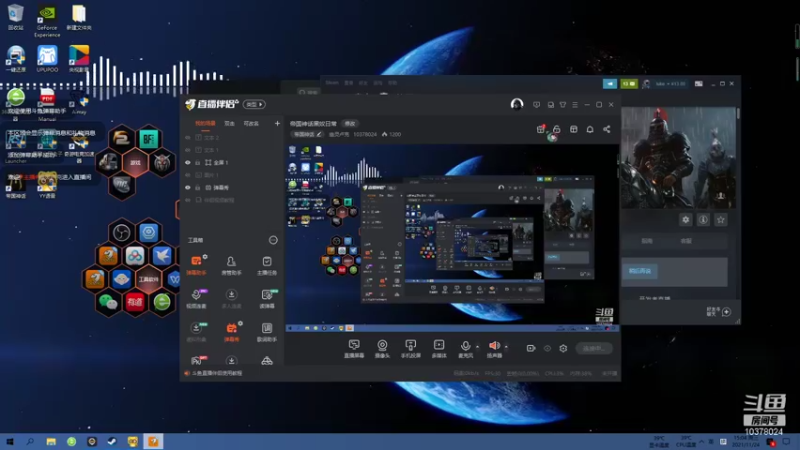The image size is (800, 450).
Task: Click star favorite in right game panel
Action: [x=720, y=219]
